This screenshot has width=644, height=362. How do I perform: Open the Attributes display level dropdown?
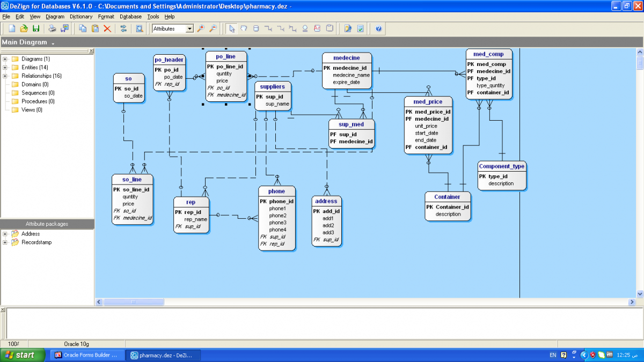pyautogui.click(x=189, y=29)
